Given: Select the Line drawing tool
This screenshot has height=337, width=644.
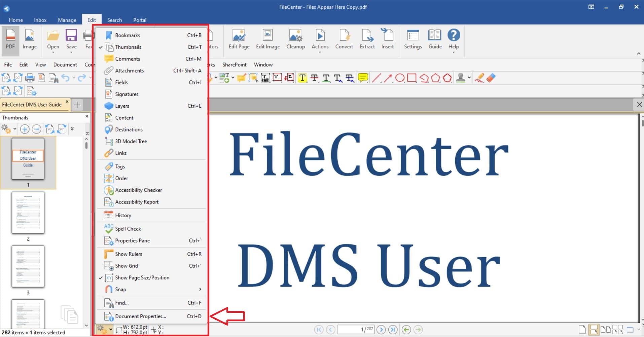Looking at the screenshot, I should 376,78.
